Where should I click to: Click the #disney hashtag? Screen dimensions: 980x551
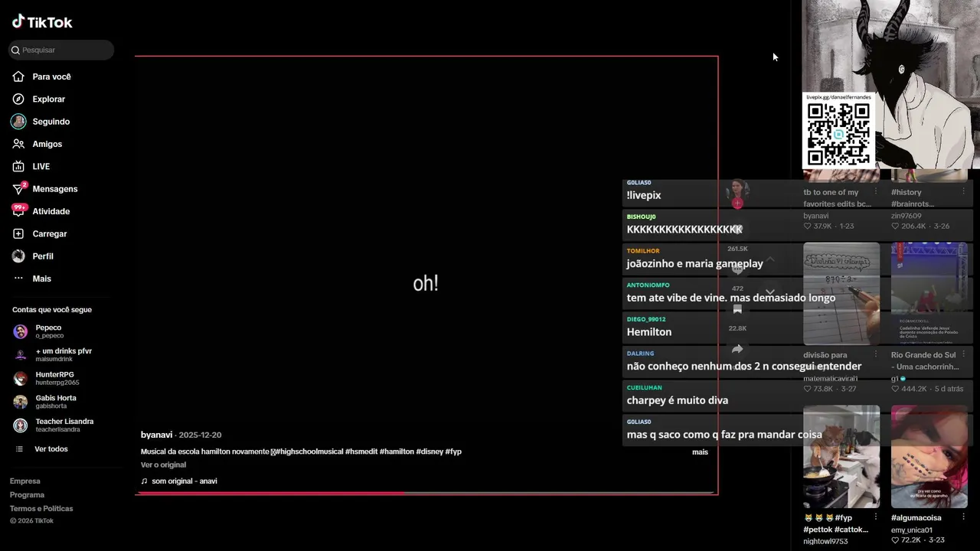[x=430, y=452]
